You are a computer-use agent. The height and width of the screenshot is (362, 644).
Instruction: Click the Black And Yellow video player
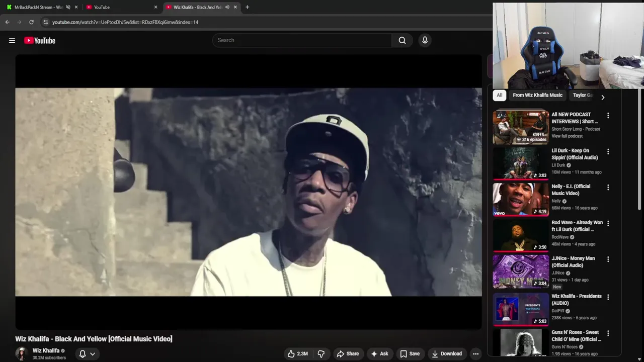[x=249, y=192]
